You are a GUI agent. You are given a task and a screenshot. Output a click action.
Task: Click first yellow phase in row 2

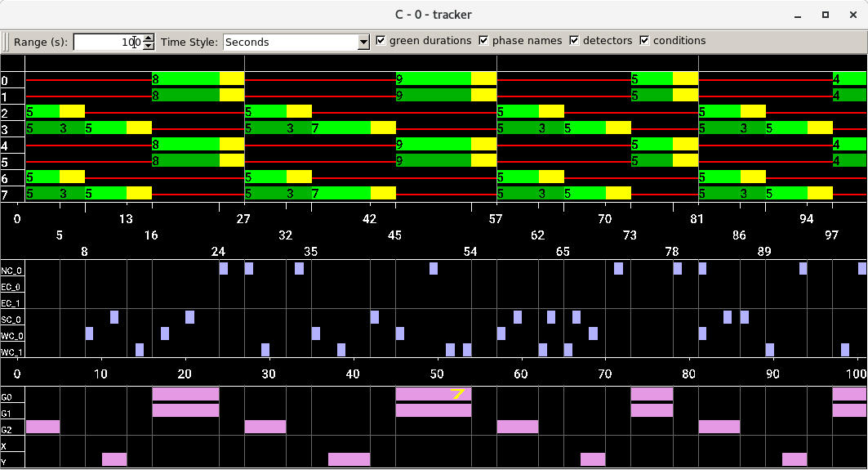coord(72,111)
